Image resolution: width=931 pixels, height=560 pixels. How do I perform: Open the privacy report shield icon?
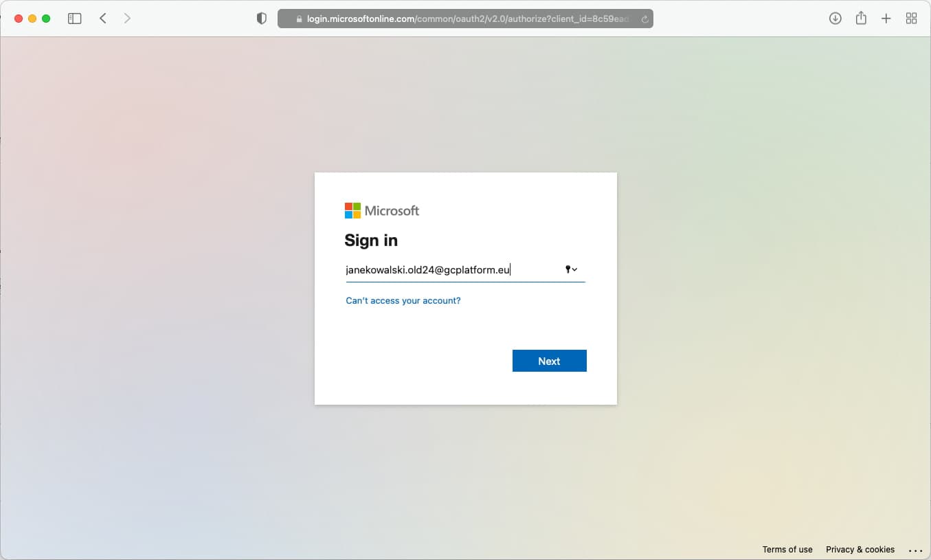coord(261,19)
